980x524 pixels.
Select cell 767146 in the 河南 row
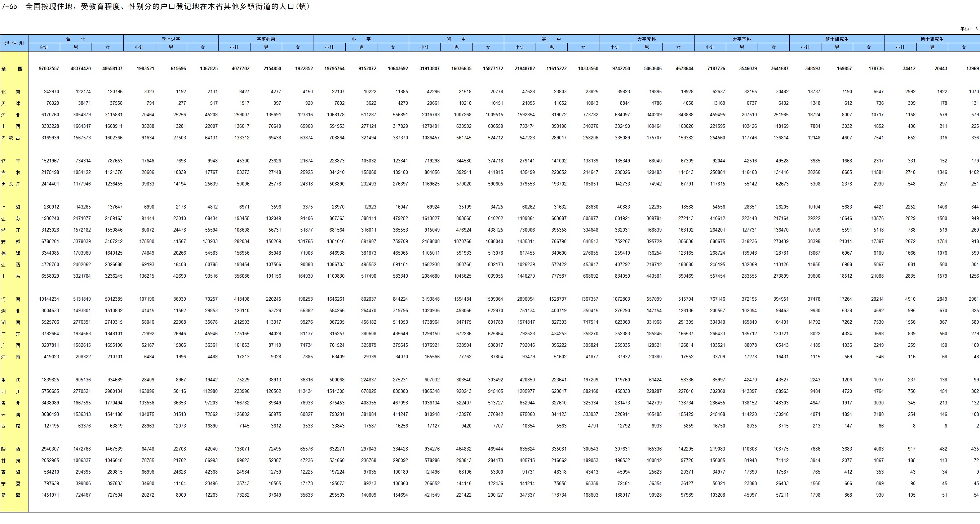pos(717,299)
